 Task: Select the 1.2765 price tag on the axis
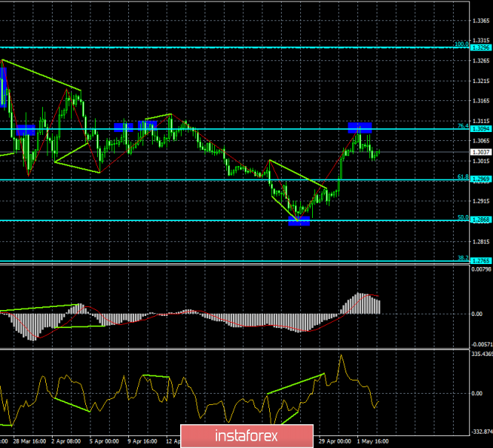point(480,261)
